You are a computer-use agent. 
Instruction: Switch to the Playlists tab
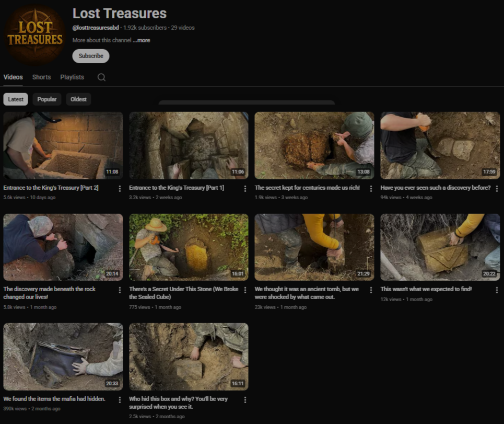click(x=72, y=77)
